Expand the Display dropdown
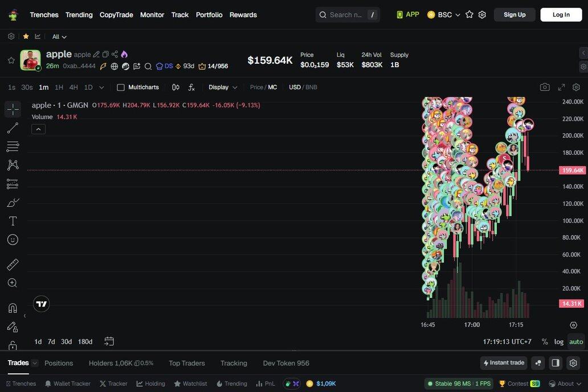588x392 pixels. click(x=223, y=87)
